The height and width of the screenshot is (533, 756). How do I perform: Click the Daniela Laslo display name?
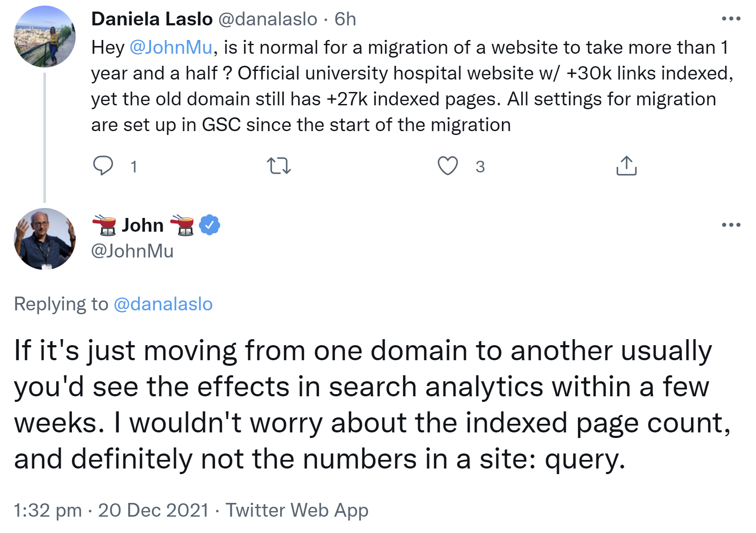coord(152,19)
